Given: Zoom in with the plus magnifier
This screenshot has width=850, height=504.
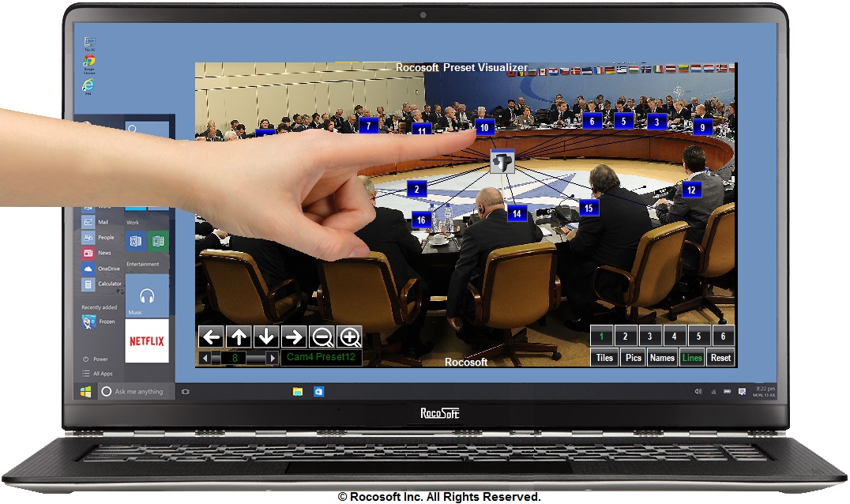Looking at the screenshot, I should point(350,337).
